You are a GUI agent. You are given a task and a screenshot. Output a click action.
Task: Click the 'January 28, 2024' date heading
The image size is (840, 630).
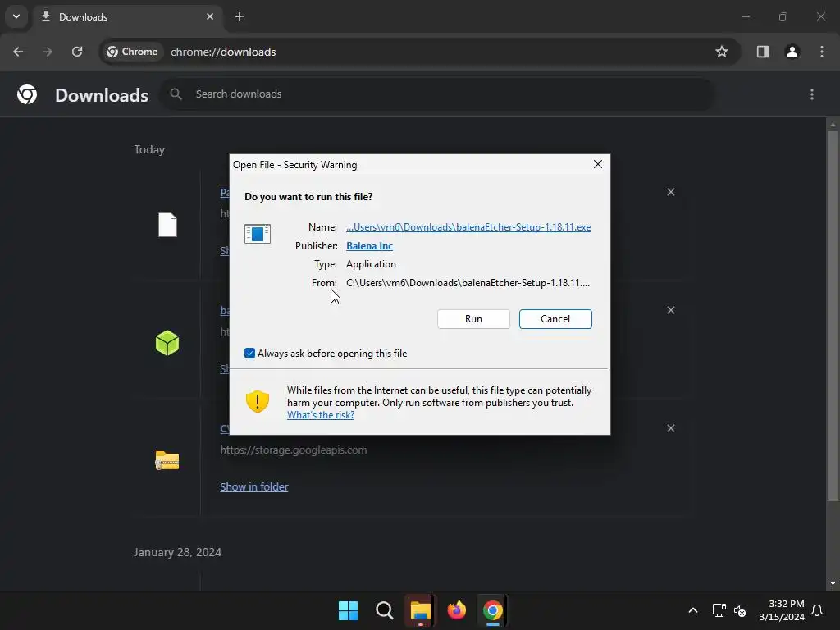(177, 552)
